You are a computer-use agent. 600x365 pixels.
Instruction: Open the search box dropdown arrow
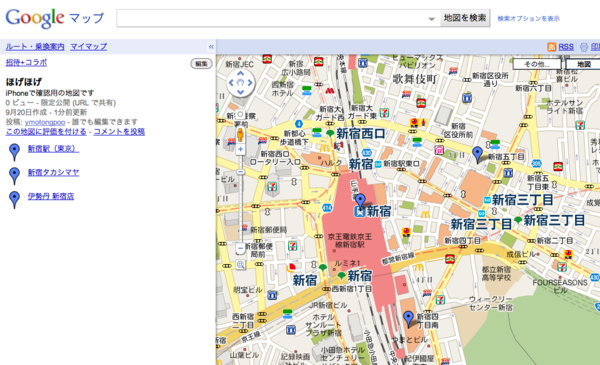[x=432, y=19]
